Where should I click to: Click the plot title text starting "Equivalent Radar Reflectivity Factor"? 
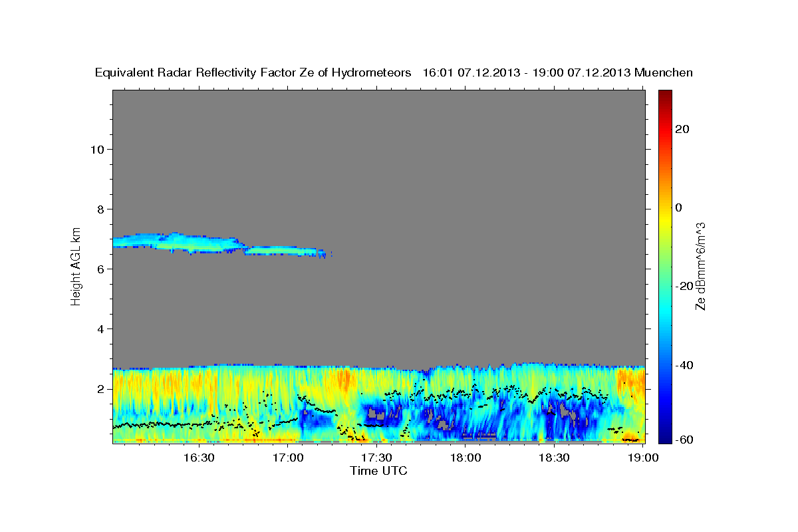[x=394, y=72]
